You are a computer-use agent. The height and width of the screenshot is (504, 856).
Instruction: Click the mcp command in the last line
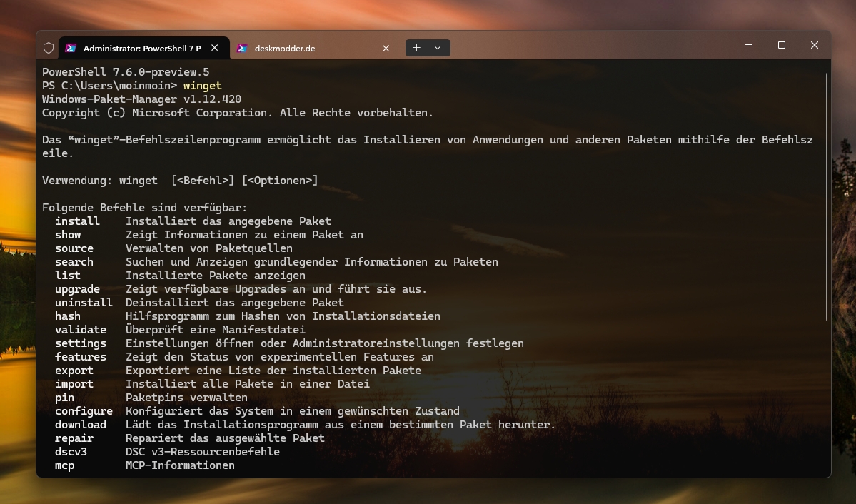(x=64, y=465)
